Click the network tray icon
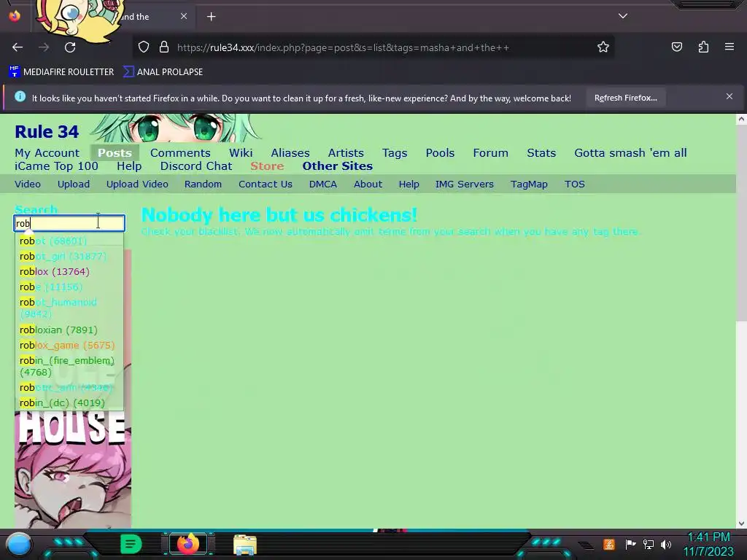 pos(649,544)
